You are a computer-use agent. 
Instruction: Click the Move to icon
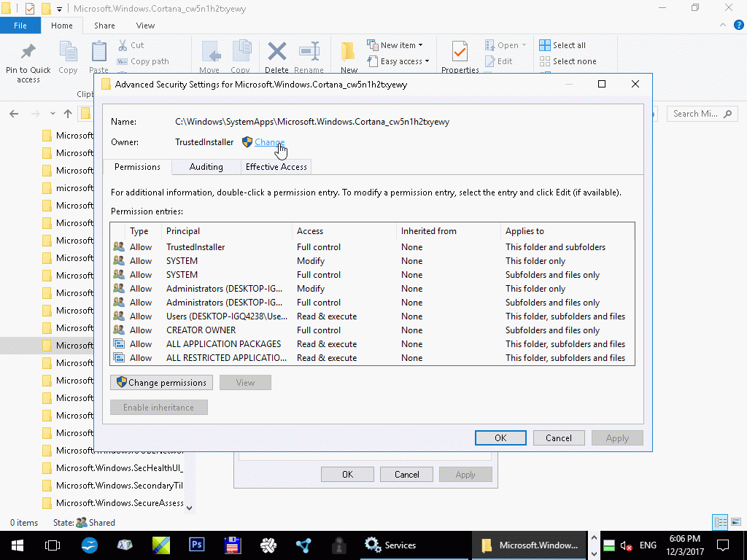209,52
